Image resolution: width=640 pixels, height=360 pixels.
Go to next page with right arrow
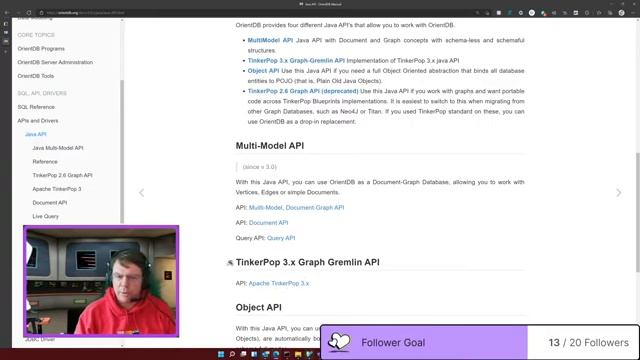(x=618, y=193)
